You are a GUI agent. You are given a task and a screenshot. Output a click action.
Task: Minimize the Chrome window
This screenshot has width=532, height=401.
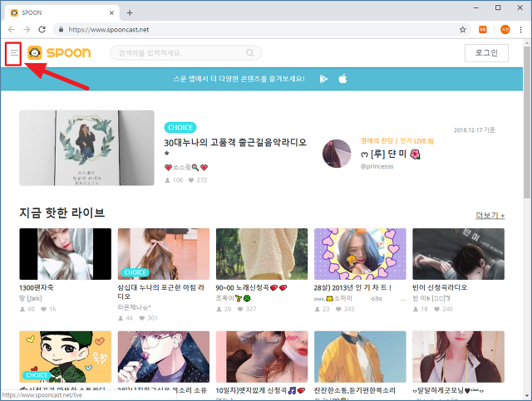point(476,7)
